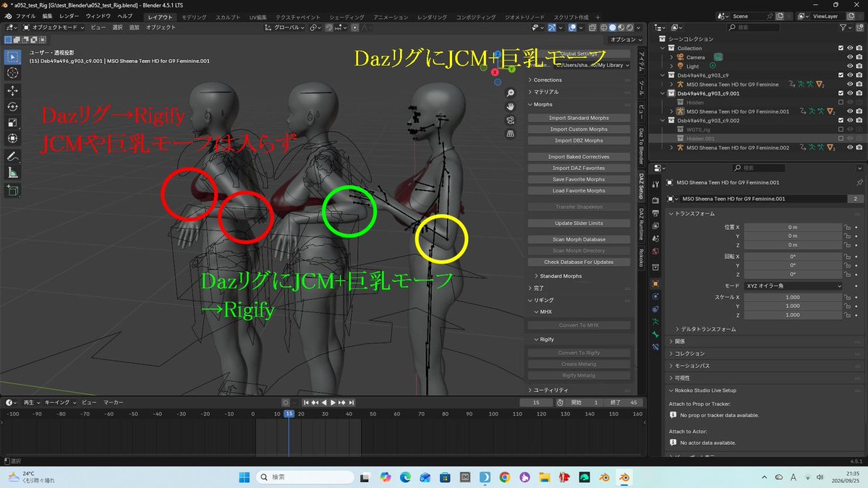Expand the Camera item in outliner
Screen dimensions: 868x488
click(x=672, y=57)
